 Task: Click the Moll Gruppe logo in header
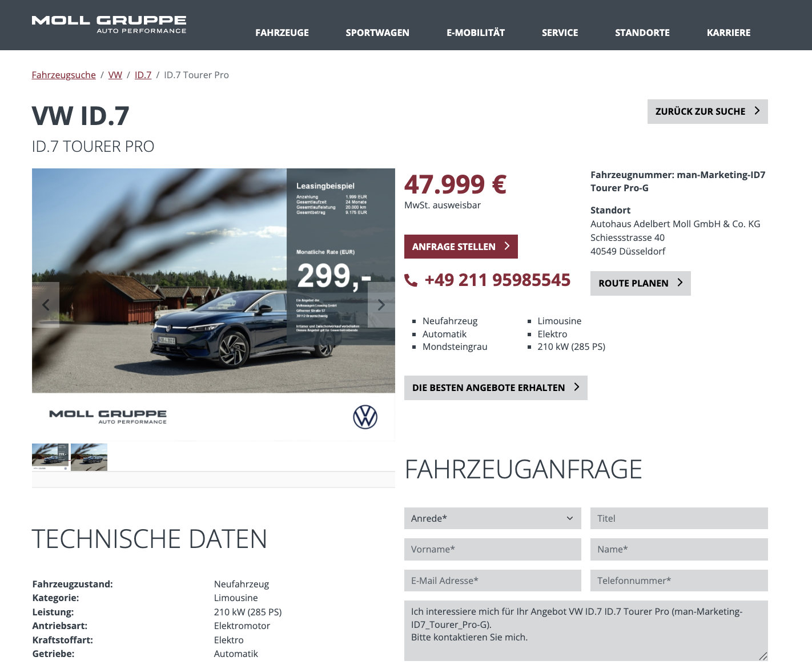(109, 25)
